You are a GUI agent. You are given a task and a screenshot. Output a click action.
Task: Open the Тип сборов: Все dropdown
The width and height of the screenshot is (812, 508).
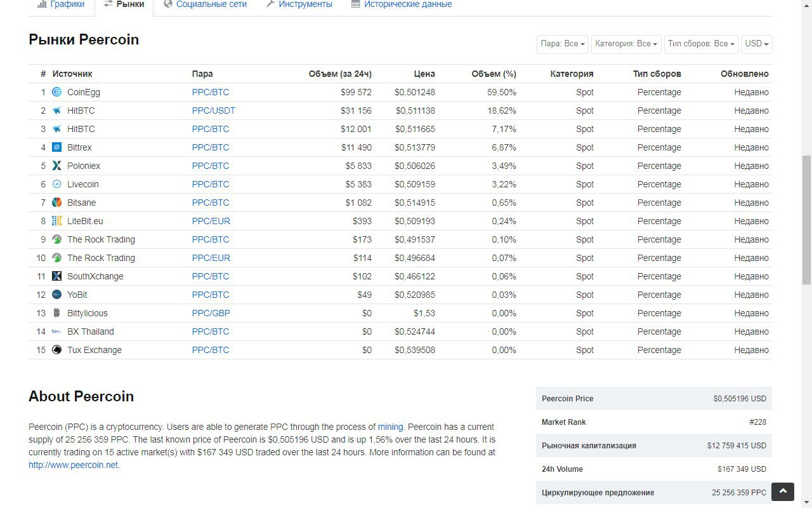[x=701, y=44]
